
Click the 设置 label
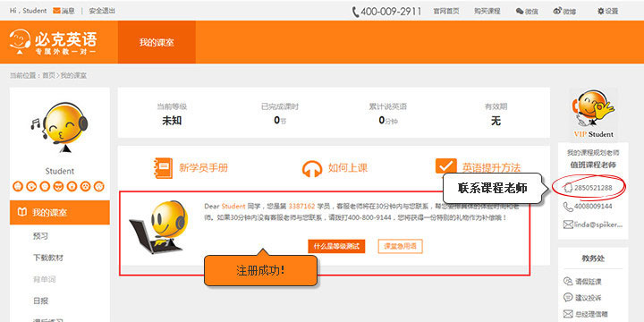pos(612,12)
